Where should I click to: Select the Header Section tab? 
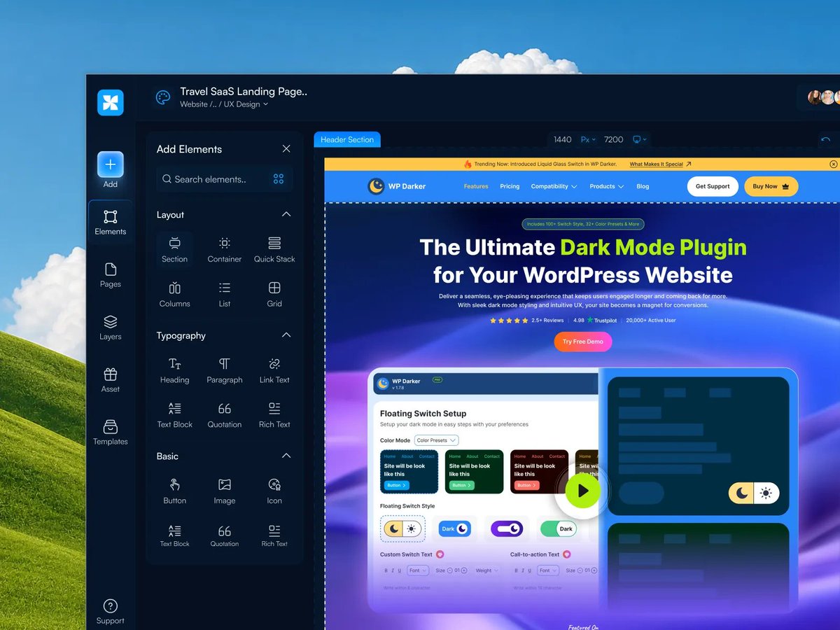(x=347, y=139)
